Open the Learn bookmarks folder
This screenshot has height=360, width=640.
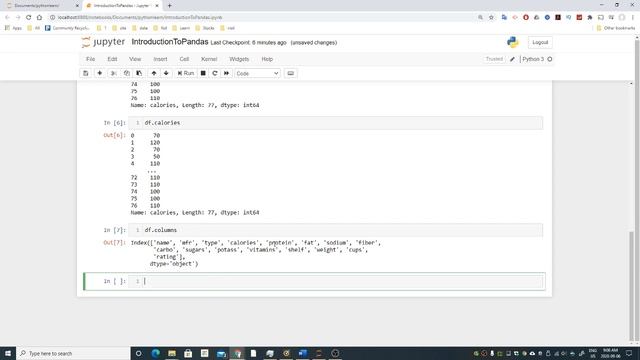[181, 28]
